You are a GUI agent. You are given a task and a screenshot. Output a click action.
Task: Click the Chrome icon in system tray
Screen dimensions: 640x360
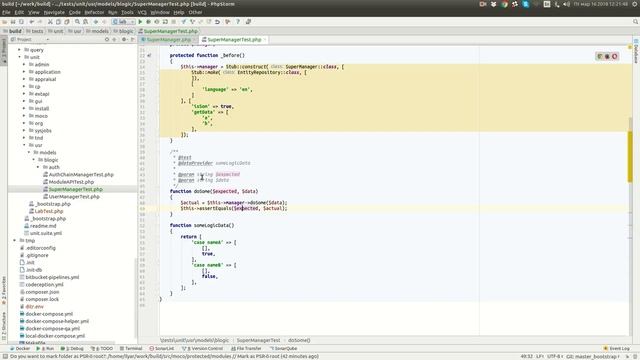(504, 4)
